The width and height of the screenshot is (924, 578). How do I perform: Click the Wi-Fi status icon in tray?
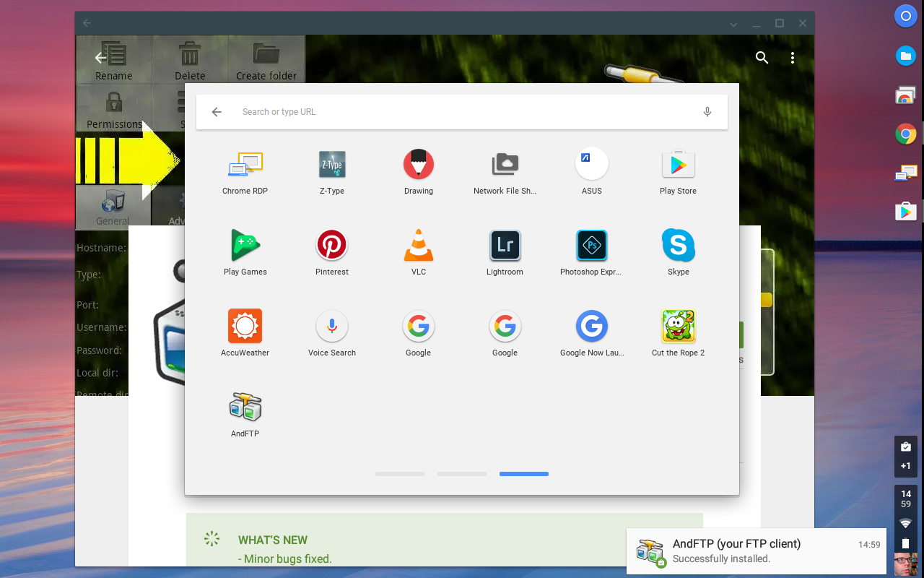[905, 523]
